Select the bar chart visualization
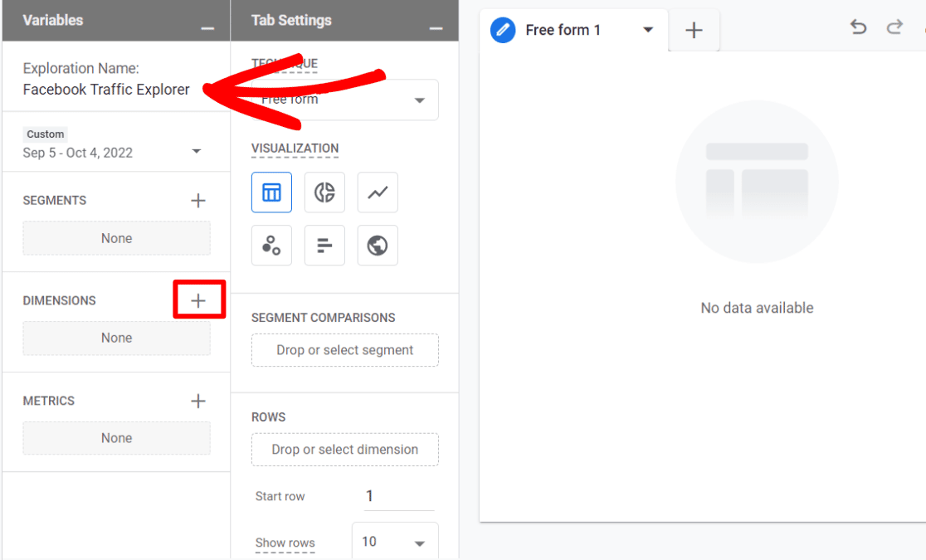926x560 pixels. [324, 245]
